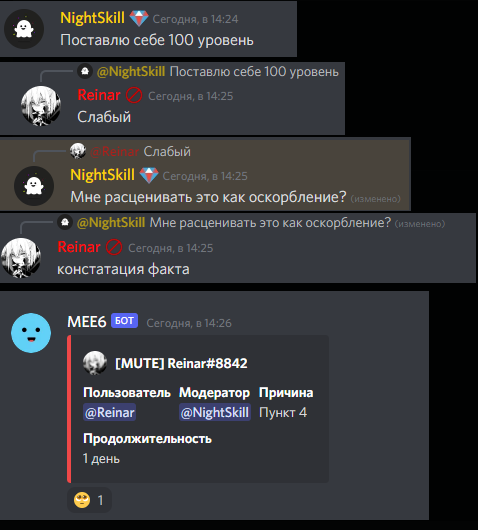The width and height of the screenshot is (478, 530).
Task: Click NightSkill's ghost avatar in first message
Action: 24,29
